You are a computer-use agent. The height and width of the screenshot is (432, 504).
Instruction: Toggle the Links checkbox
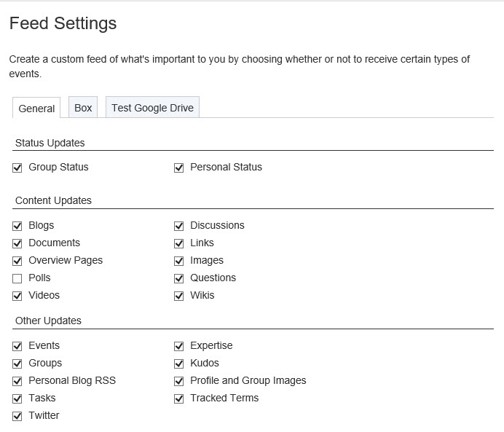(179, 243)
